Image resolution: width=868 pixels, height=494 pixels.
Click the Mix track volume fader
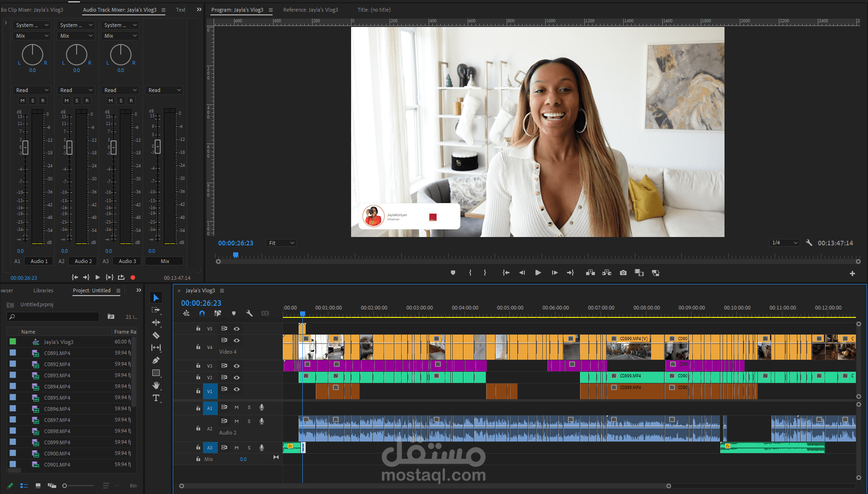[157, 146]
